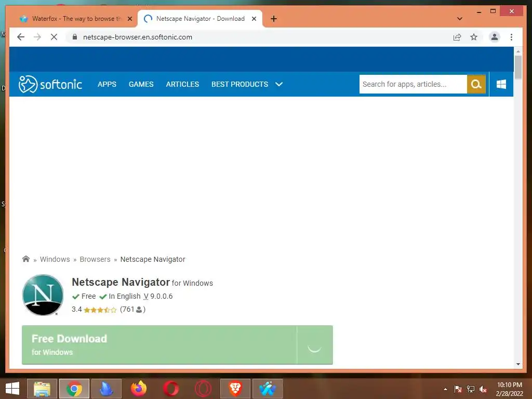Open the ARTICLES section
The width and height of the screenshot is (532, 399).
182,84
